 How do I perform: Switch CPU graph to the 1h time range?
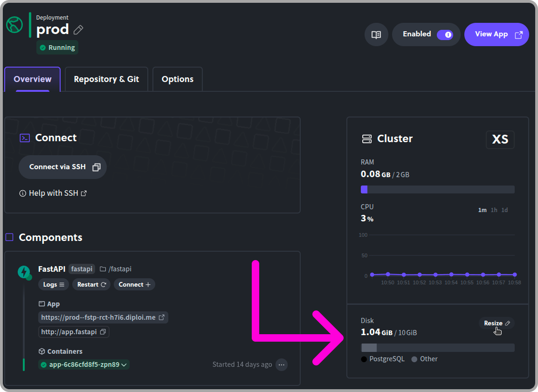[x=494, y=210]
